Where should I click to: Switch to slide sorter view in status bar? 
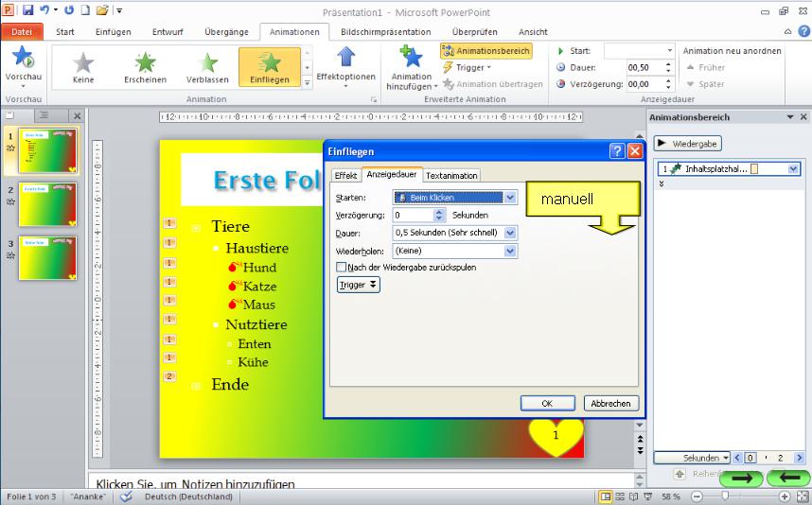(x=621, y=496)
